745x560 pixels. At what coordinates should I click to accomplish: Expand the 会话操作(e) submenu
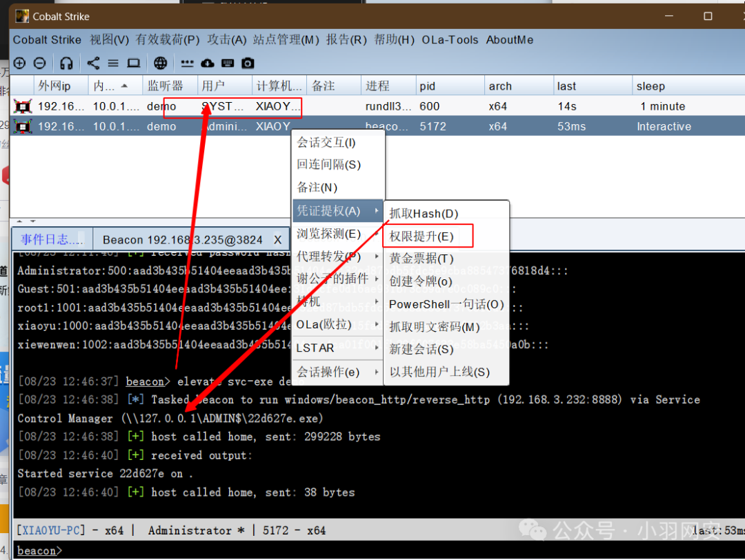pyautogui.click(x=338, y=372)
